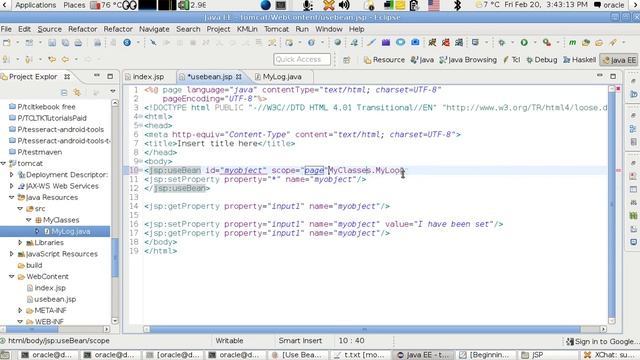Click the green Maven 'm' icon
640x360 pixels.
(x=572, y=42)
